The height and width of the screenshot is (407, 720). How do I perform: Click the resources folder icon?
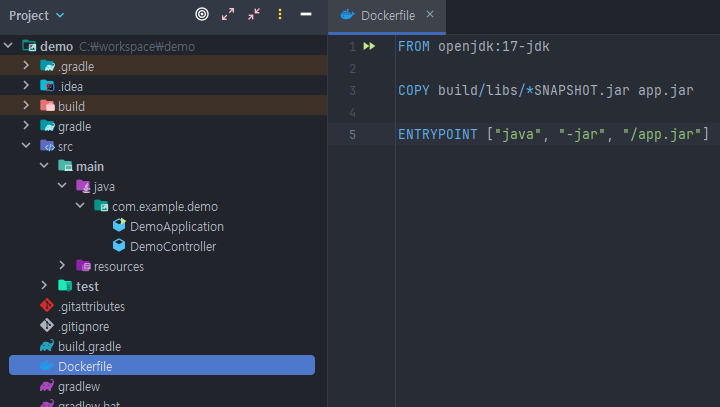pos(83,266)
